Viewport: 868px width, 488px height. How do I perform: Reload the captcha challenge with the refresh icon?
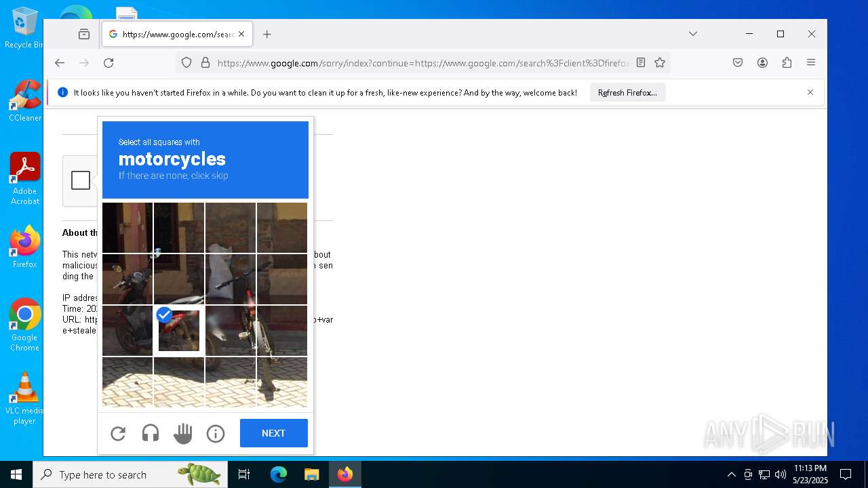(x=118, y=433)
